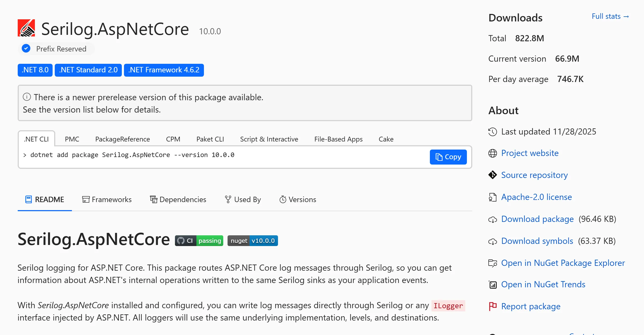The height and width of the screenshot is (335, 644).
Task: Open the Used By tab
Action: pos(243,199)
